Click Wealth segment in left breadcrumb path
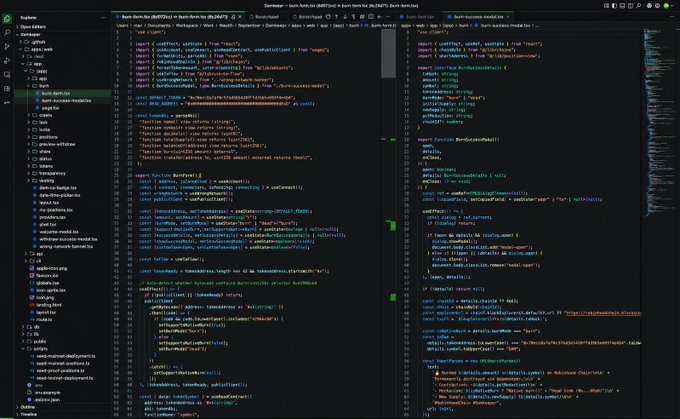This screenshot has width=680, height=419. coord(226,26)
